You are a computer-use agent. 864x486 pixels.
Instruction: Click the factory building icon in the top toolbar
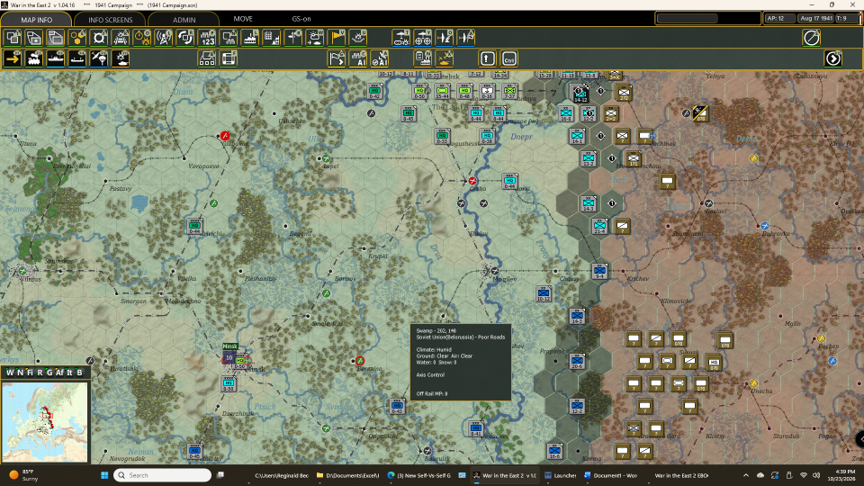(250, 38)
